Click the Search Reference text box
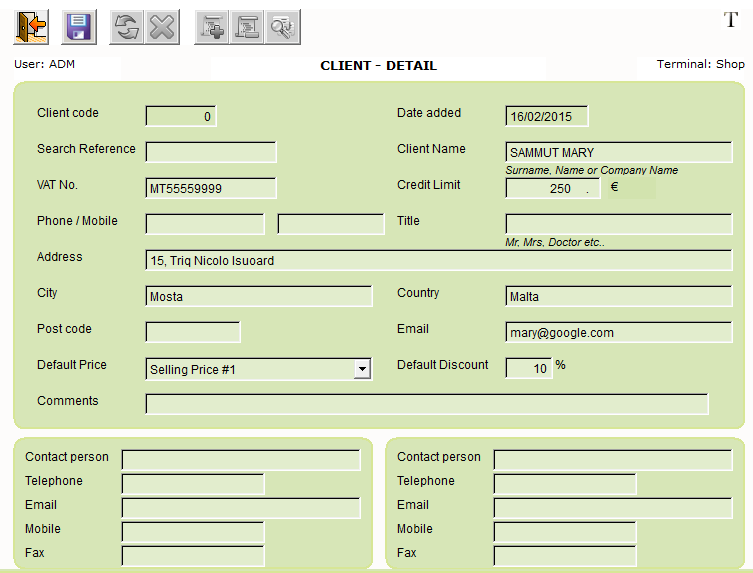This screenshot has height=573, width=753. (x=211, y=153)
